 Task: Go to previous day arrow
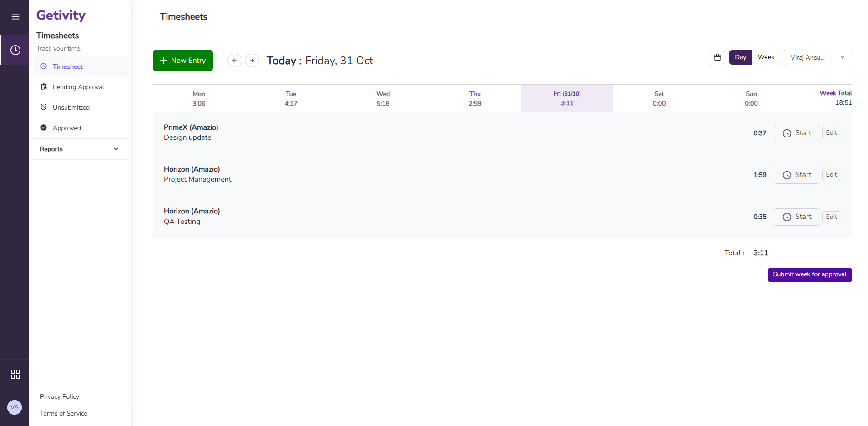pyautogui.click(x=235, y=61)
